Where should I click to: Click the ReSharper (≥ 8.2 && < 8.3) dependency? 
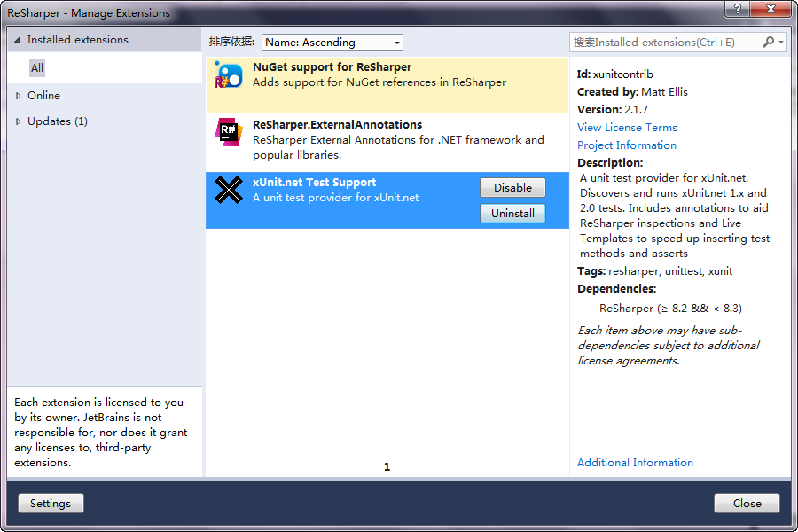point(670,309)
